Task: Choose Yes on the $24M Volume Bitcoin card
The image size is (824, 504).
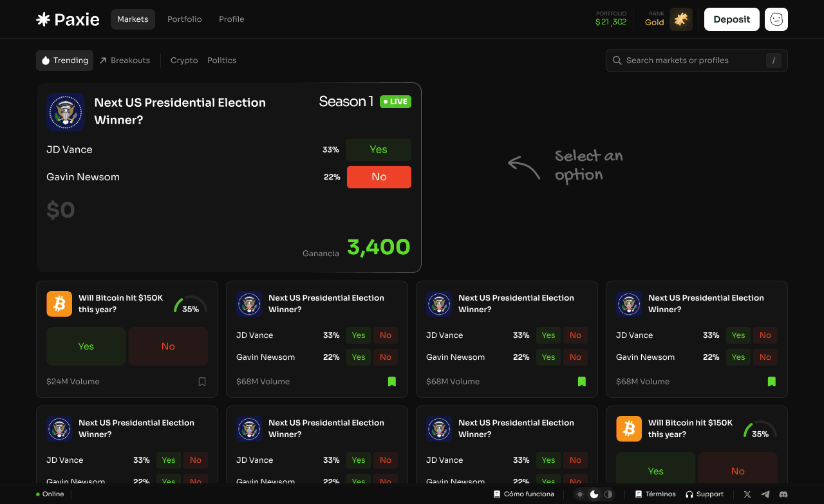Action: tap(86, 346)
